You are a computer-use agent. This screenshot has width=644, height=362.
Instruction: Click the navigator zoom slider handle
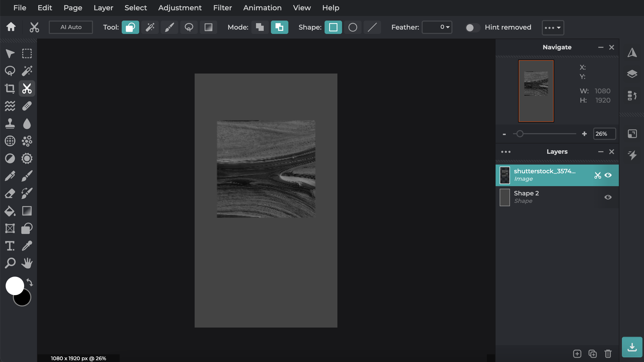[x=520, y=134]
